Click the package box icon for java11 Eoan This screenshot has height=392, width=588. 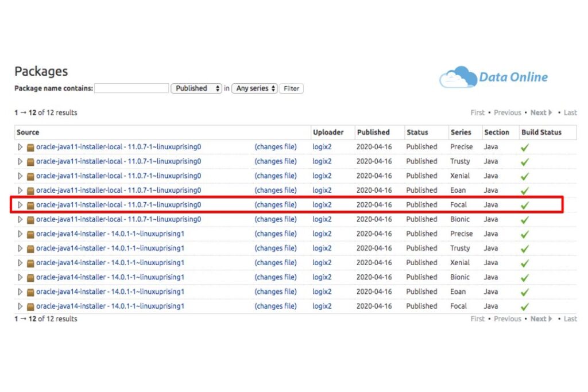tap(30, 191)
